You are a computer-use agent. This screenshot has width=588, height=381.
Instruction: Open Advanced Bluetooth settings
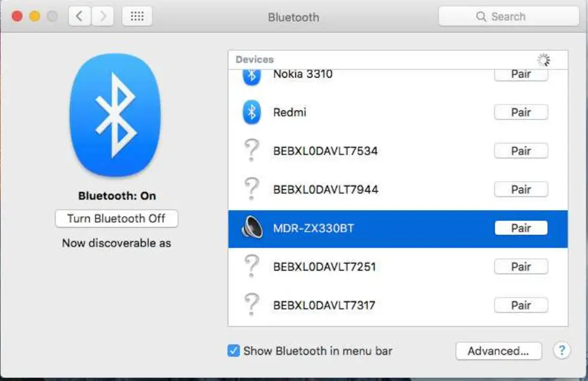click(x=498, y=351)
